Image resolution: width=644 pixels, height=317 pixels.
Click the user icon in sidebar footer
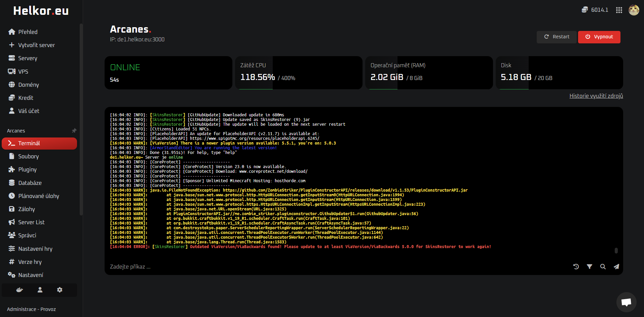tap(40, 290)
